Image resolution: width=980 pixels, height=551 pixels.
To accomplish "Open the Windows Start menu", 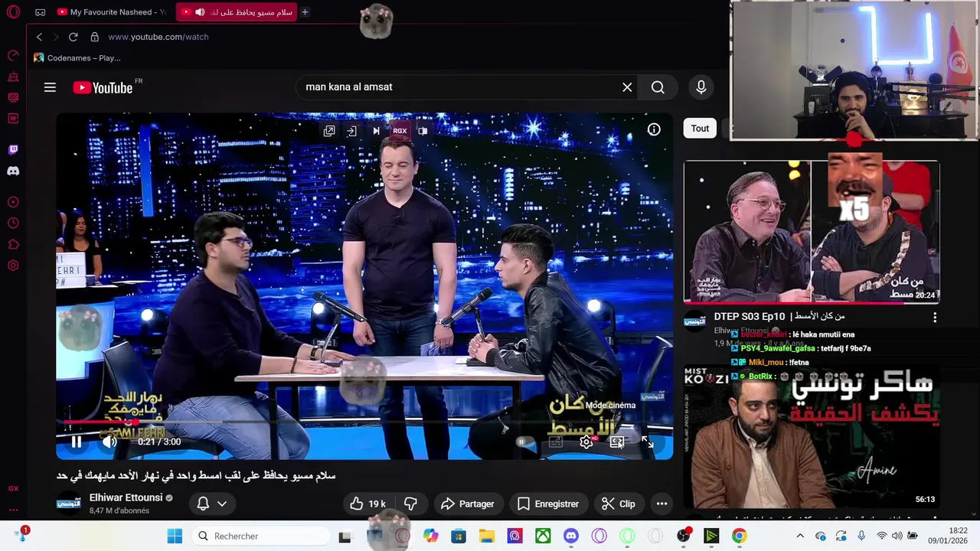I will 175,536.
